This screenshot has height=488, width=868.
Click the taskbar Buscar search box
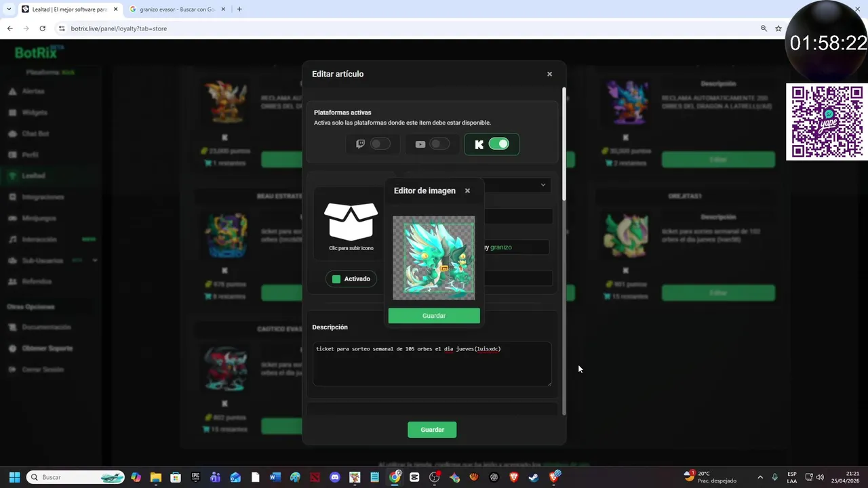tap(76, 477)
